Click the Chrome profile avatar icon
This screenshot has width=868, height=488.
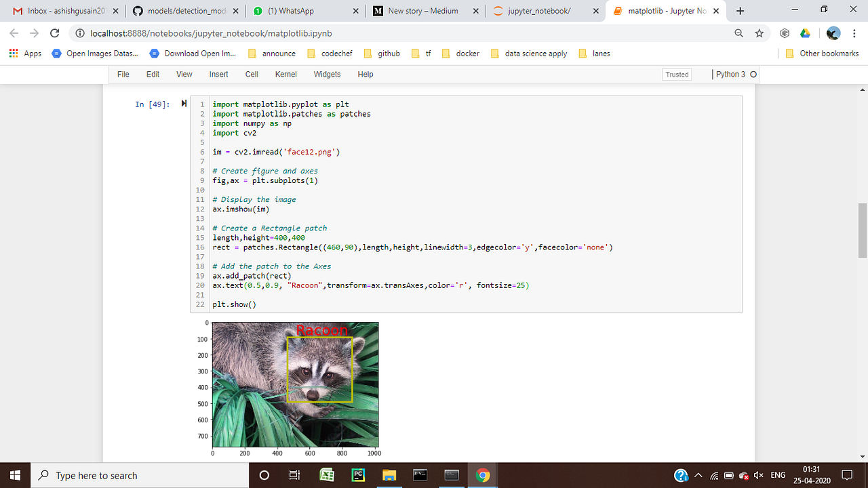[x=833, y=33]
